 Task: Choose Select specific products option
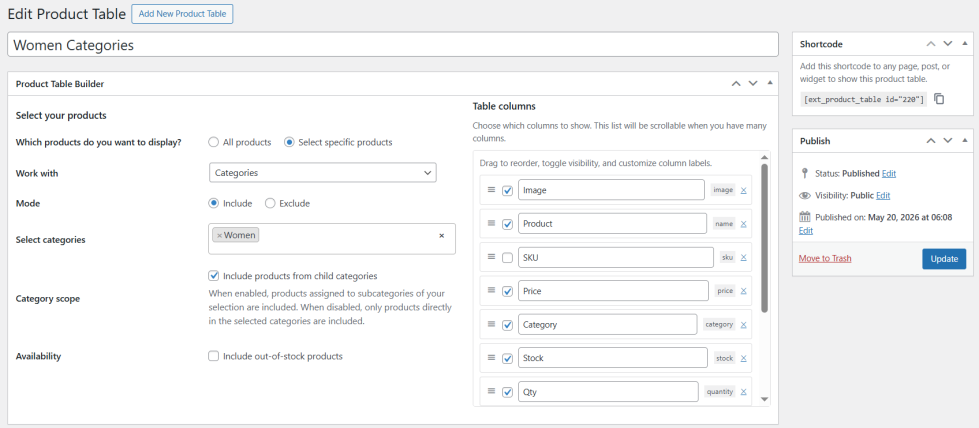coord(289,142)
